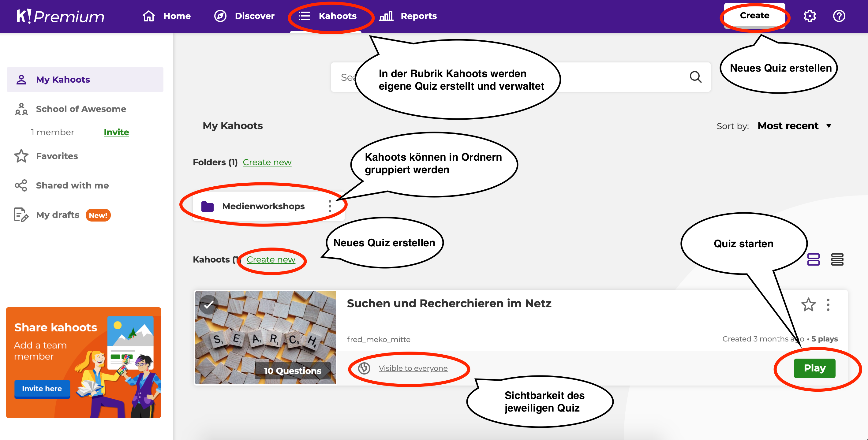This screenshot has width=868, height=440.
Task: Click the Invite here button
Action: 42,389
